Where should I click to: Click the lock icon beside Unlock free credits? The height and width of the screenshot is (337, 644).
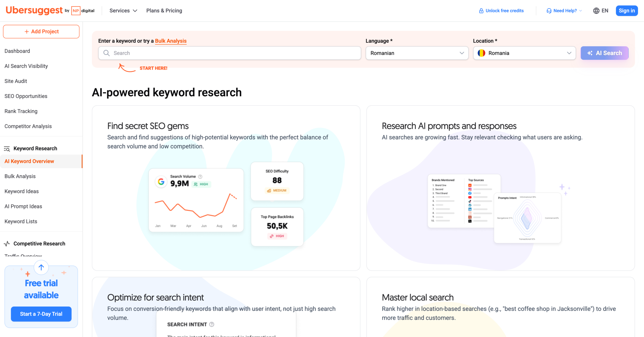tap(481, 11)
